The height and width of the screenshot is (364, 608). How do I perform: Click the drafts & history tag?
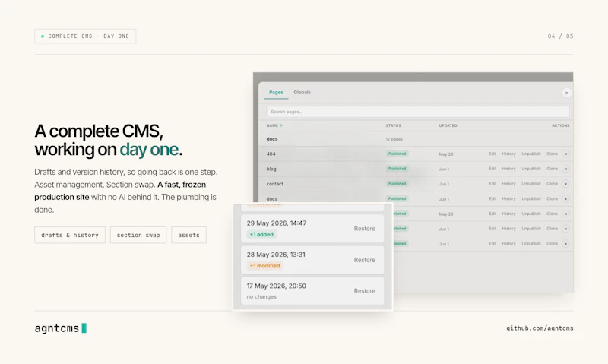tap(70, 235)
